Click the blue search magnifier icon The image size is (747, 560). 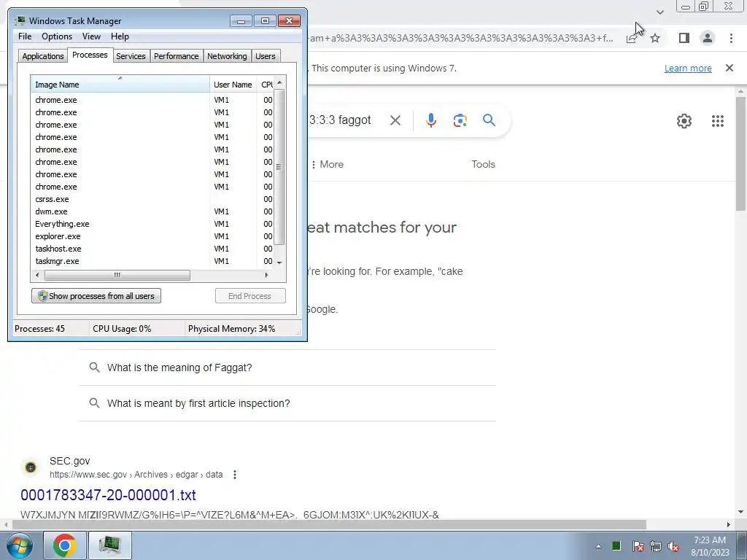(x=489, y=120)
